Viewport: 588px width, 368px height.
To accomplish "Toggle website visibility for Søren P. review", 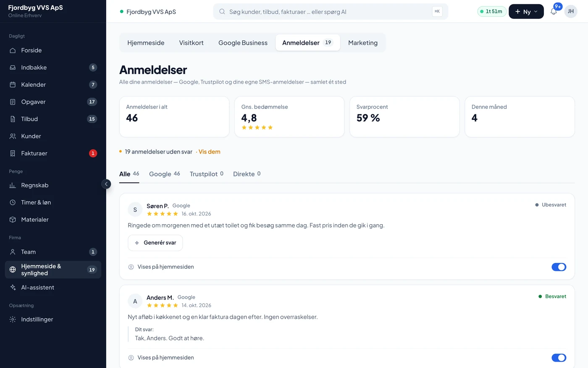I will [x=559, y=267].
